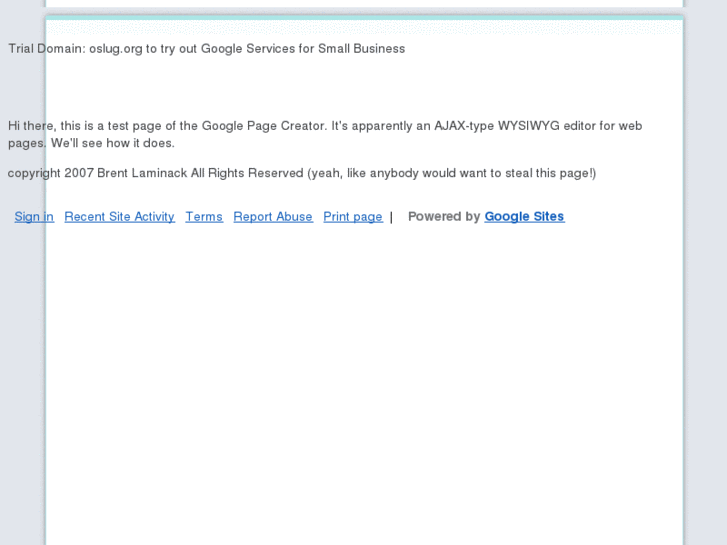Screen dimensions: 727x545
Task: Select the Print page link
Action: click(352, 217)
